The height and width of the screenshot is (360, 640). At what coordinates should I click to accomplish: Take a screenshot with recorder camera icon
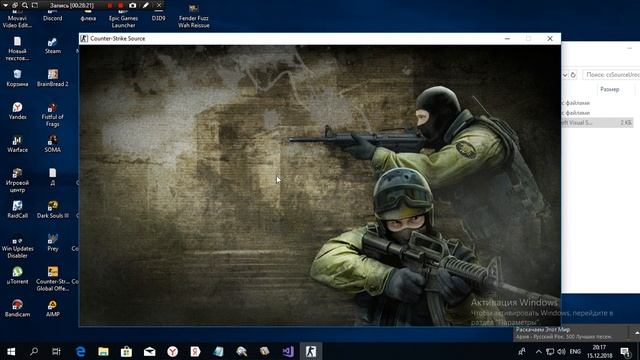point(133,5)
